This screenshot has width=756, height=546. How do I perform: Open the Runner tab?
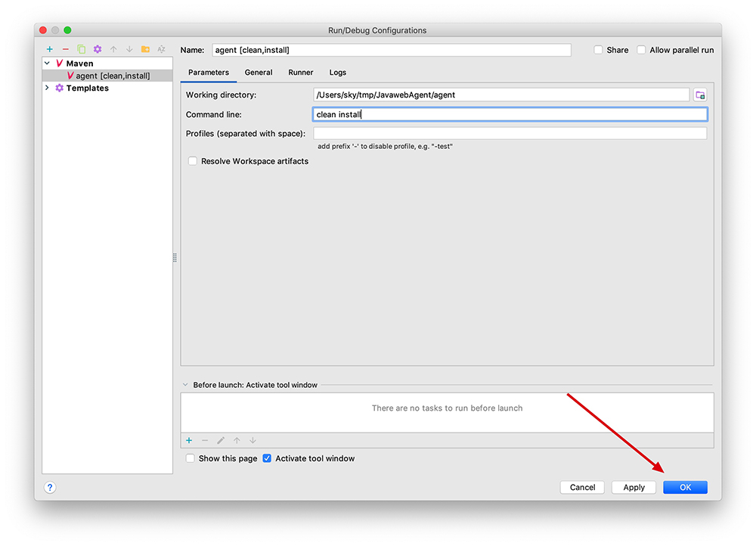[x=301, y=73]
